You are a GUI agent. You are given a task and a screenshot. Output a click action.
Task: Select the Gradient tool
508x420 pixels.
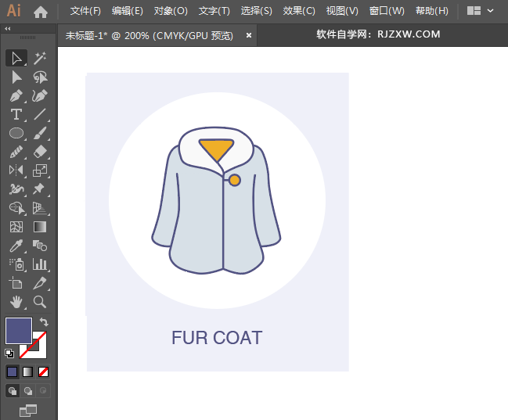(x=40, y=227)
